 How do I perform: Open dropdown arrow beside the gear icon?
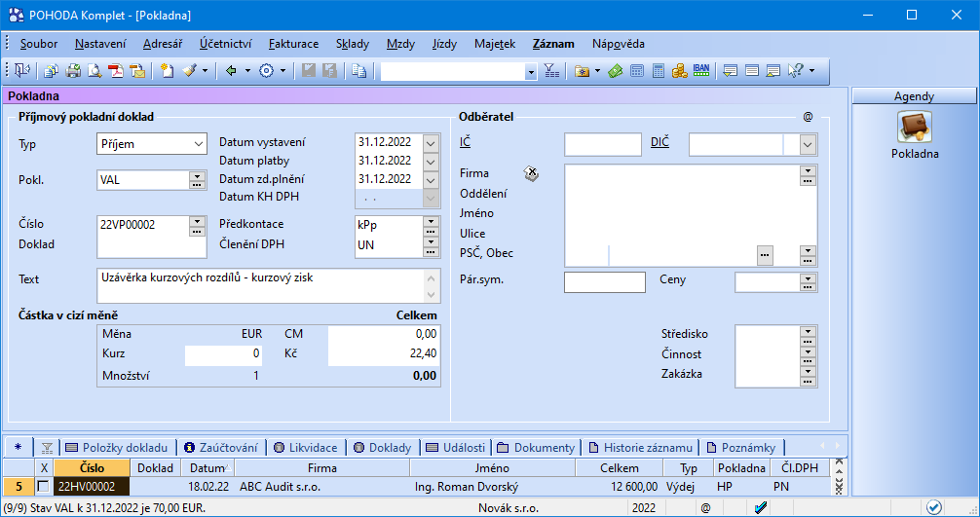click(283, 71)
